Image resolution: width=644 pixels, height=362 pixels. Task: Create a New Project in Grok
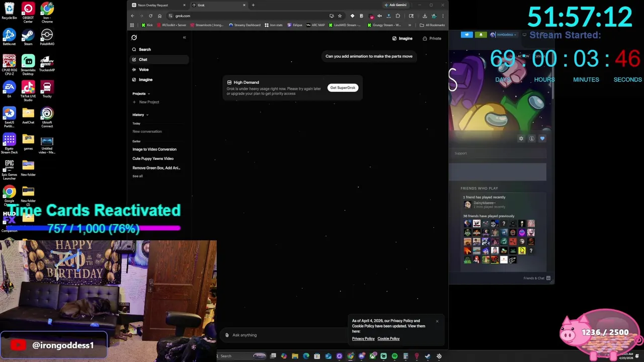[146, 102]
